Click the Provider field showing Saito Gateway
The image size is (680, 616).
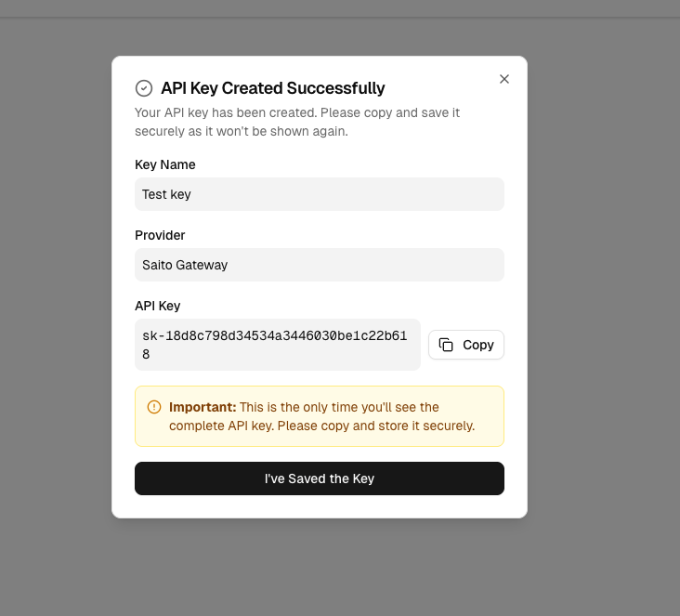tap(319, 265)
